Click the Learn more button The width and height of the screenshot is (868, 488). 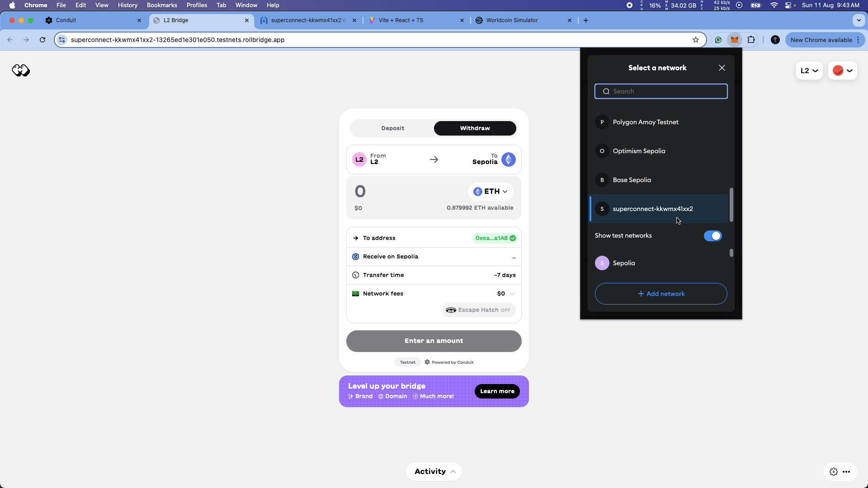coord(497,391)
